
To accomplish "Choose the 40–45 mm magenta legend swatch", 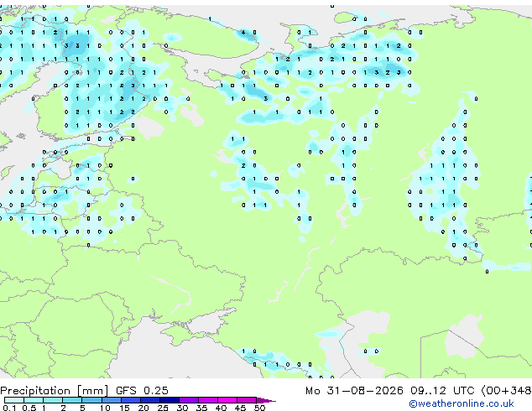I will [x=227, y=400].
